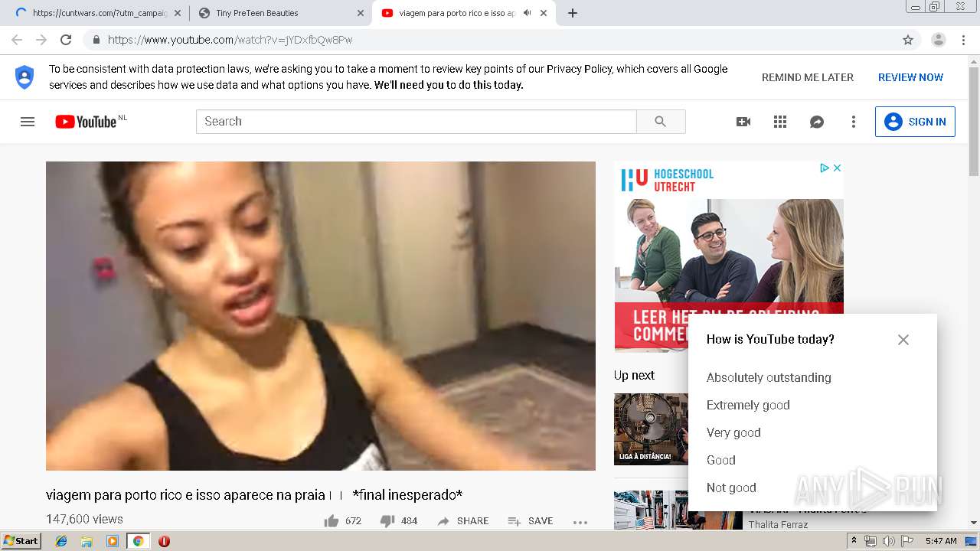Image resolution: width=980 pixels, height=551 pixels.
Task: Open the YouTube hamburger guide menu
Action: click(x=28, y=122)
